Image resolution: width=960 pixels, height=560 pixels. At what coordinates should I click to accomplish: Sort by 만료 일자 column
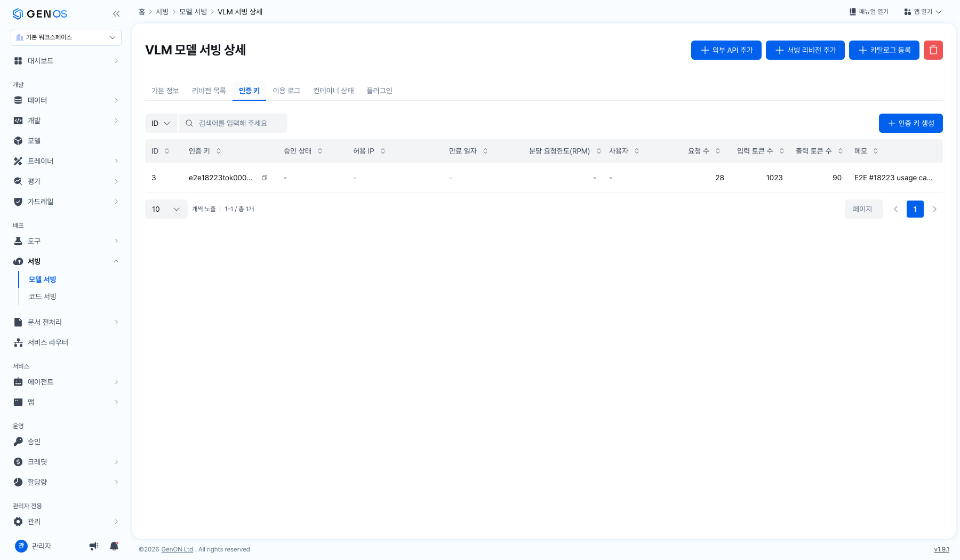click(x=485, y=151)
